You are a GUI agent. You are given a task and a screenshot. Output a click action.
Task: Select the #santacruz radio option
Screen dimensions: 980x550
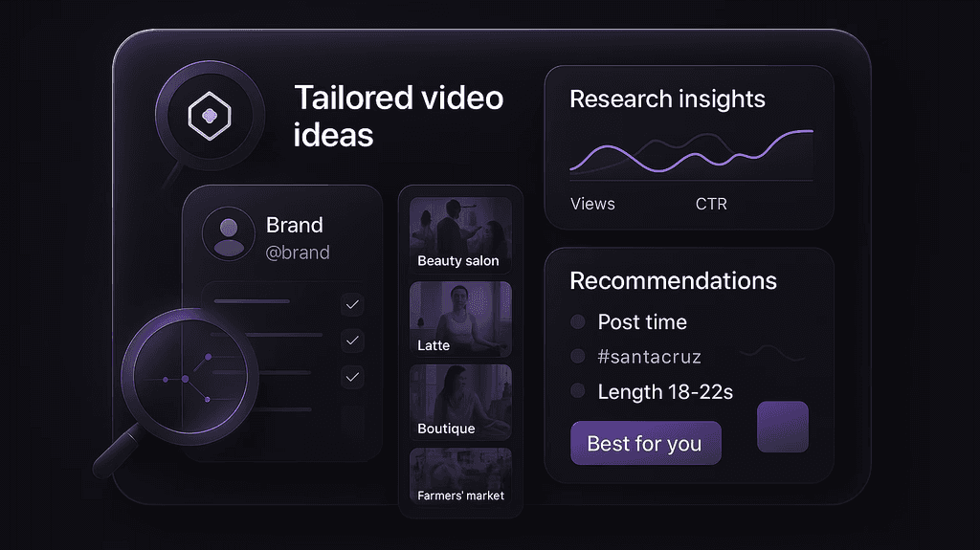click(x=577, y=356)
